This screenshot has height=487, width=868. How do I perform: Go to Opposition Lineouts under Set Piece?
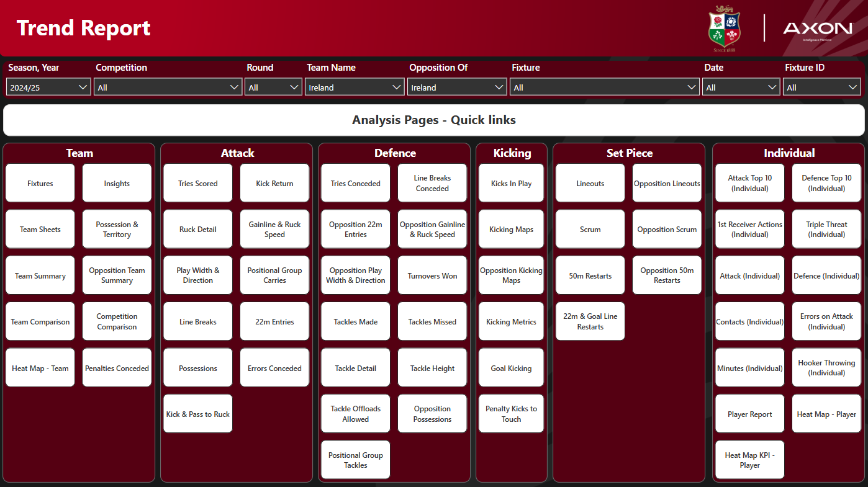(x=667, y=182)
